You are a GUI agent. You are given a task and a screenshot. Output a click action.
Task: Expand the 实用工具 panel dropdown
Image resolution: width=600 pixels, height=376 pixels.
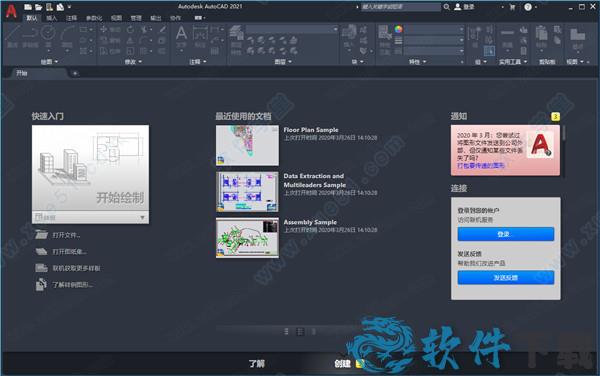pos(513,62)
